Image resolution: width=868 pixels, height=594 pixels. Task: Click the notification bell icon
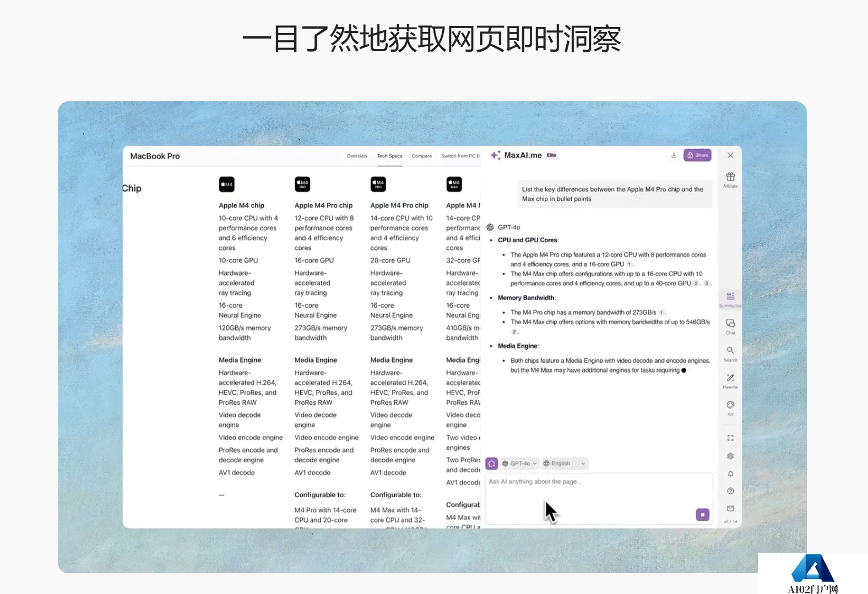point(730,473)
